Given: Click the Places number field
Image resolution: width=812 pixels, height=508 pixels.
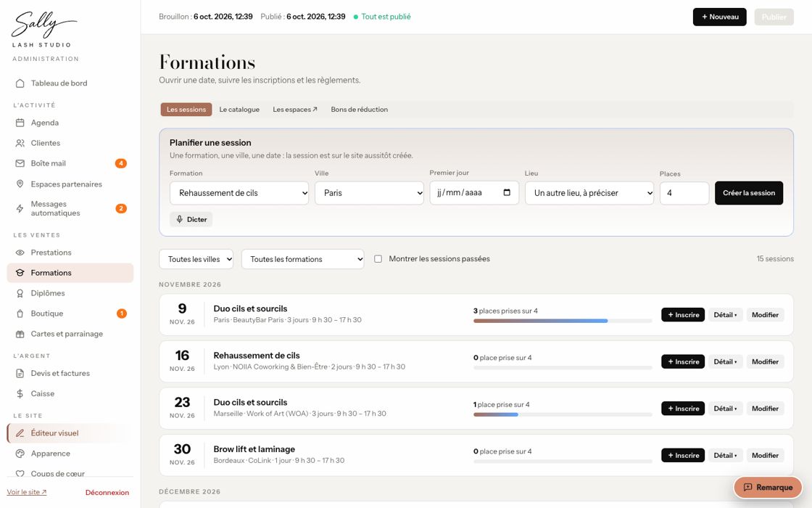Looking at the screenshot, I should click(684, 193).
